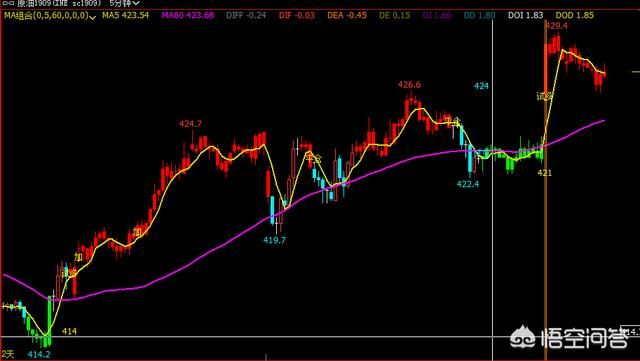Click the candlestick icon beside 原油1909
The height and width of the screenshot is (361, 640).
pos(7,3)
